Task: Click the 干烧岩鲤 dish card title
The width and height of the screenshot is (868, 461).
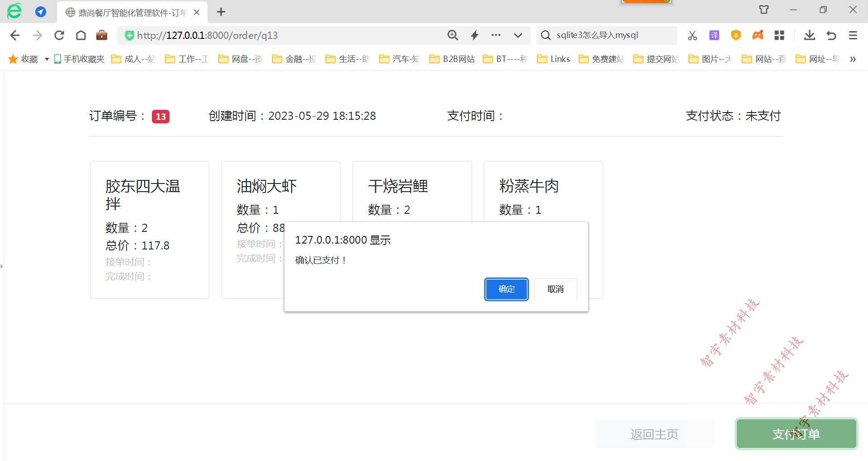Action: pyautogui.click(x=398, y=186)
